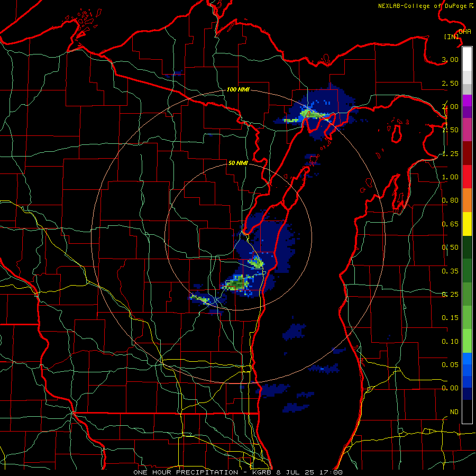The width and height of the screenshot is (476, 476).
Task: Click the '3.00' legend value
Action: (x=450, y=59)
